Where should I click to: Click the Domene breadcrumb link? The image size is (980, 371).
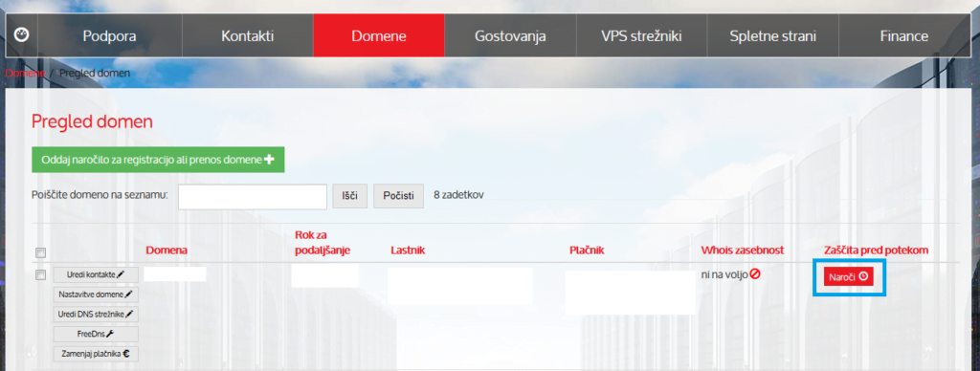click(25, 73)
